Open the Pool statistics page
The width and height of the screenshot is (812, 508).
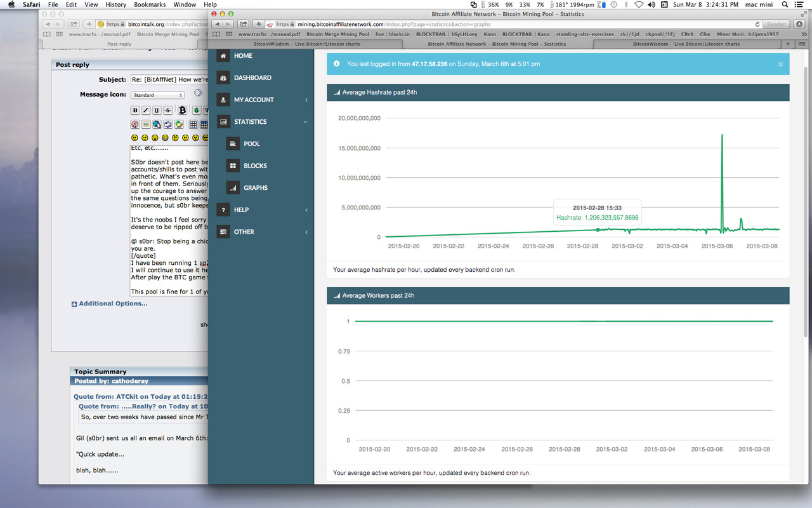click(x=261, y=144)
